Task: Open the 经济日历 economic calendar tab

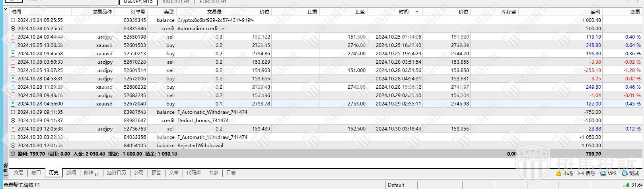Action: tap(117, 173)
